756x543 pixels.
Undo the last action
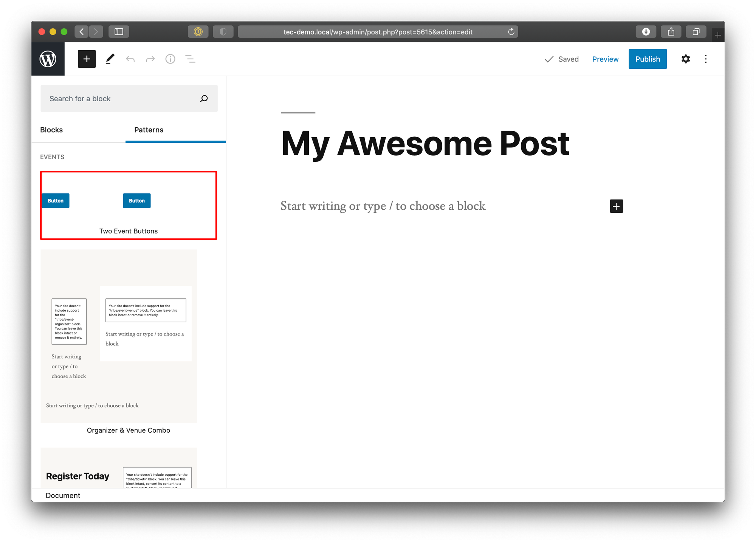[x=130, y=59]
